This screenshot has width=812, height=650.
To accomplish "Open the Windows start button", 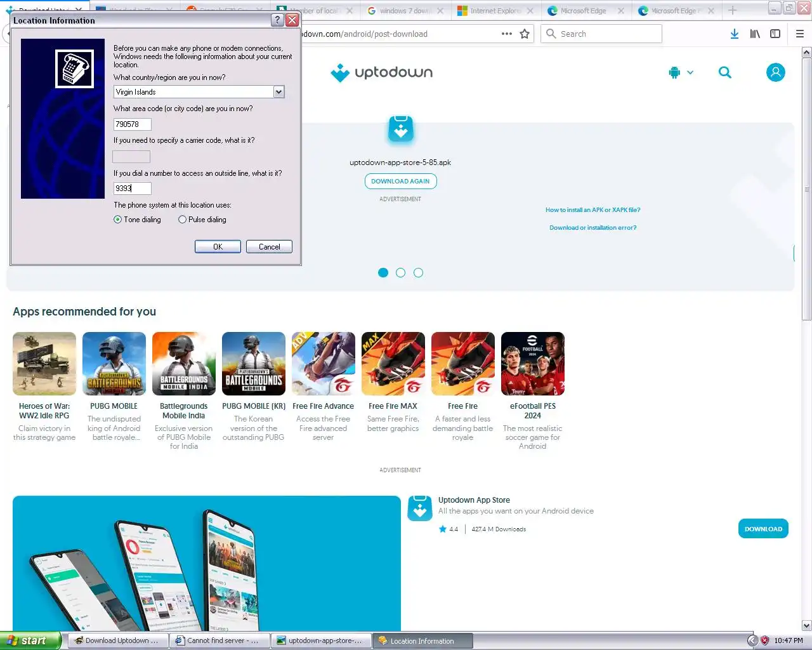I will [30, 640].
